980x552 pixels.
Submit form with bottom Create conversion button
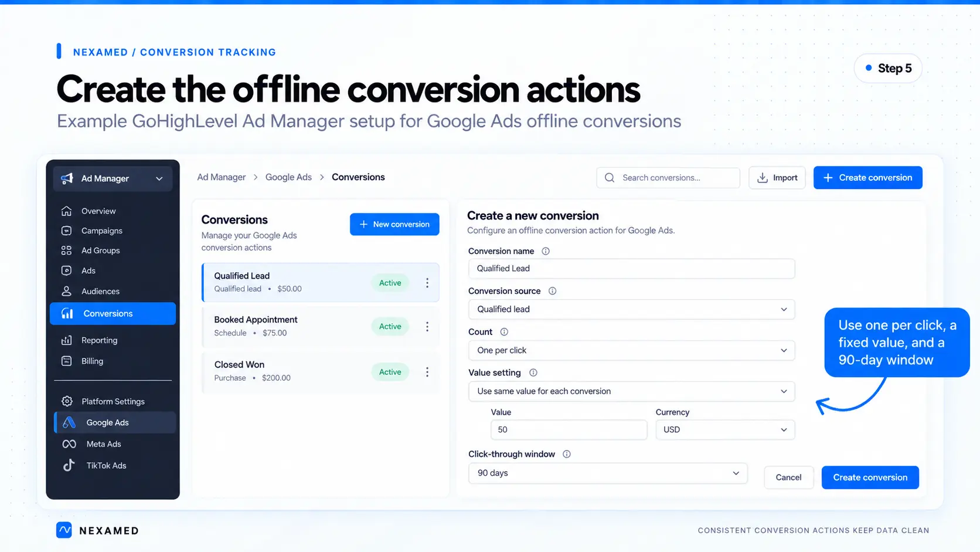coord(870,478)
